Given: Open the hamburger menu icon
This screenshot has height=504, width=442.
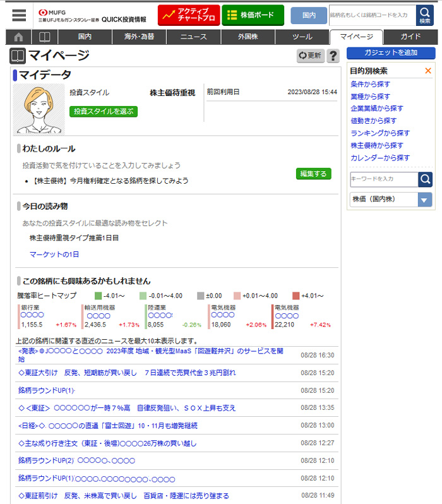Looking at the screenshot, I should (x=19, y=15).
